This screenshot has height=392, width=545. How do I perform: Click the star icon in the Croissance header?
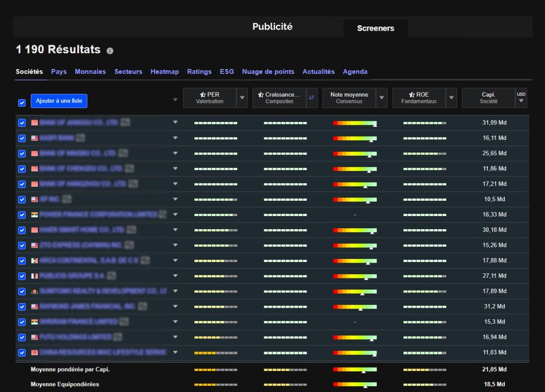261,94
